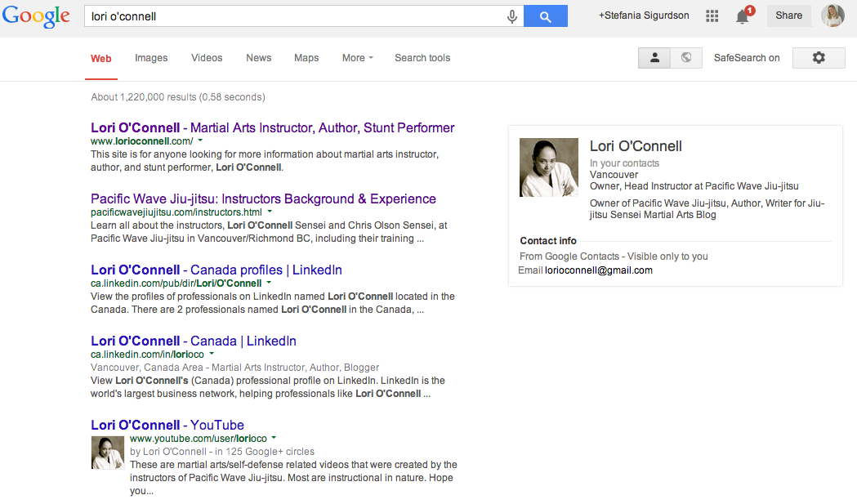Select the Web tab
This screenshot has height=504, width=857.
coord(101,59)
